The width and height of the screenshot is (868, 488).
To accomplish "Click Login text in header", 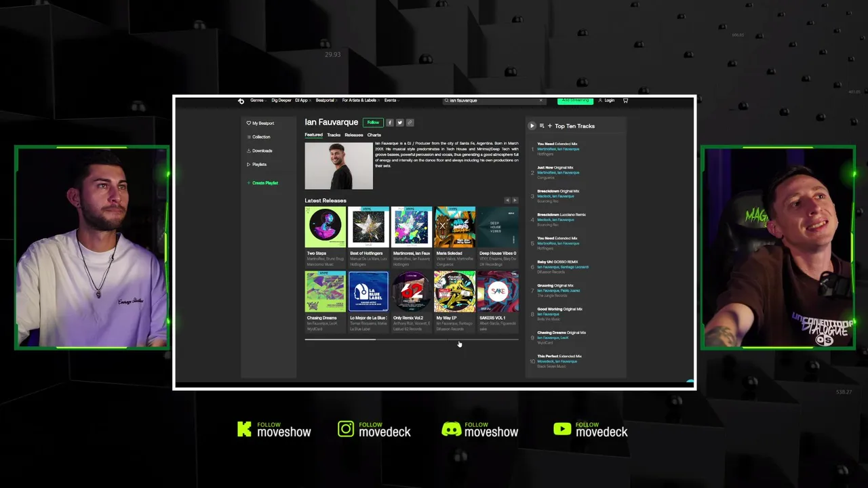I will (610, 100).
